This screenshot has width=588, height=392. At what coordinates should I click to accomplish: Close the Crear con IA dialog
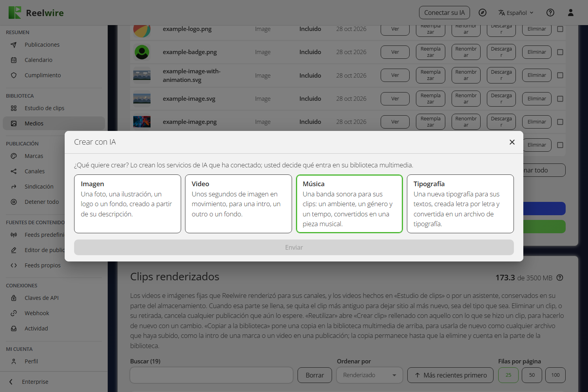point(512,142)
